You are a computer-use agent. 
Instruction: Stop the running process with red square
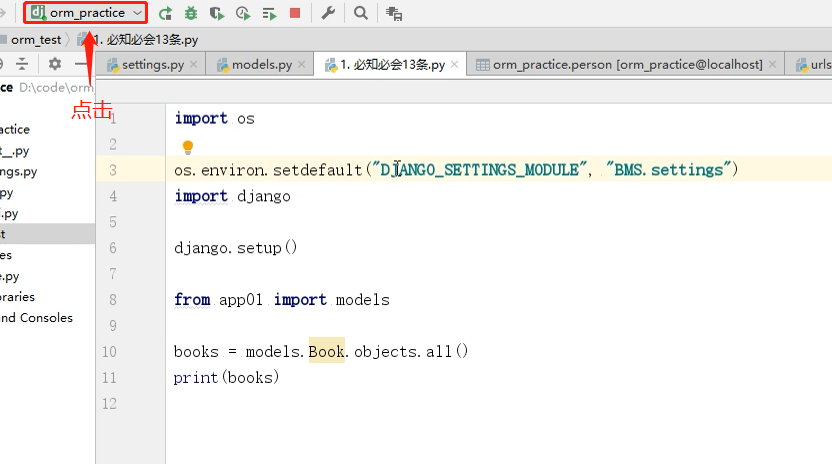coord(295,13)
